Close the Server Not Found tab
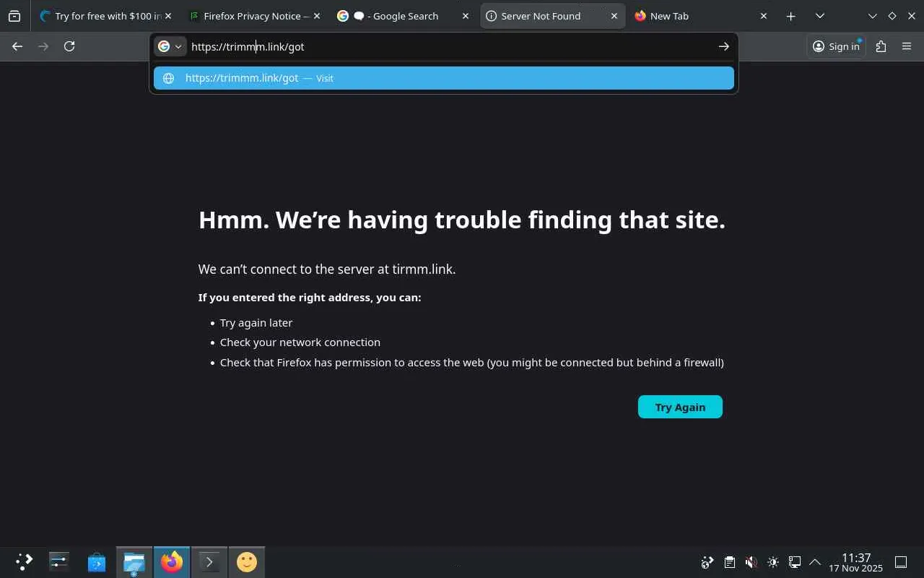The width and height of the screenshot is (924, 578). (x=614, y=16)
